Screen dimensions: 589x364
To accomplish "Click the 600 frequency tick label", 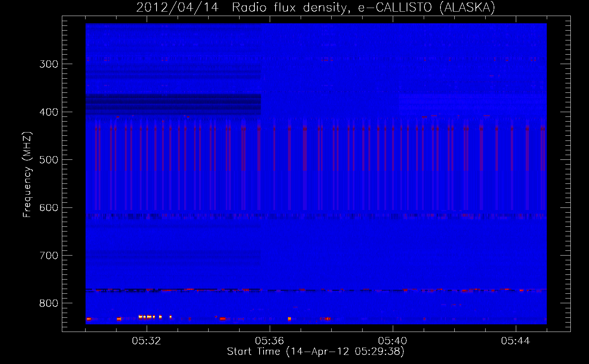I will 49,208.
